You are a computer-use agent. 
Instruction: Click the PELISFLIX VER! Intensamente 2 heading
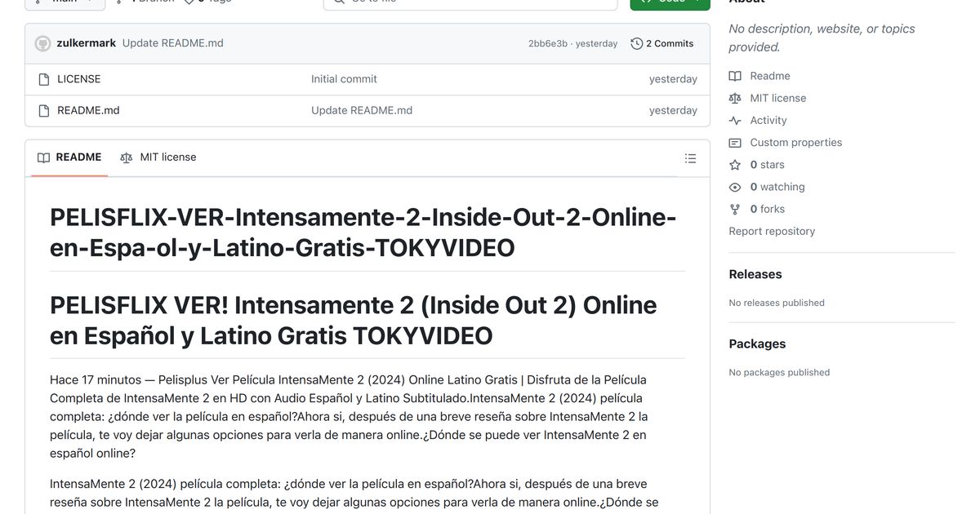click(x=354, y=320)
